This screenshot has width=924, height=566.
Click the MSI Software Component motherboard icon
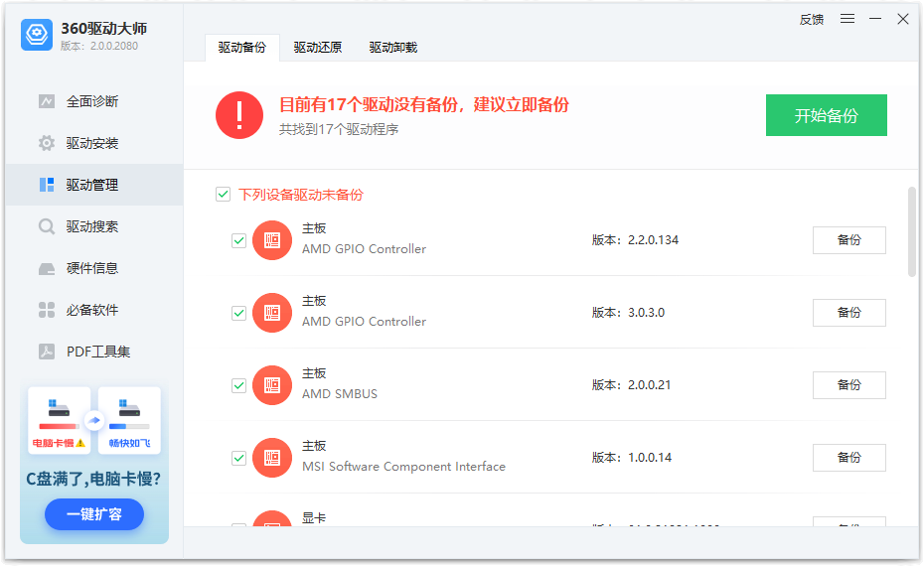(272, 458)
